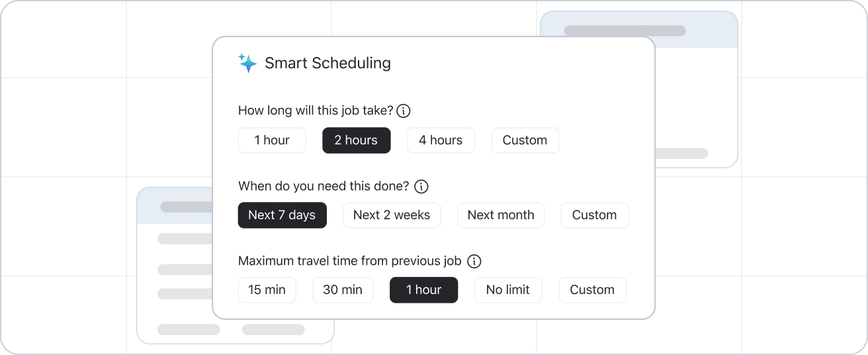The height and width of the screenshot is (355, 868).
Task: Choose Next month timeframe
Action: click(501, 215)
